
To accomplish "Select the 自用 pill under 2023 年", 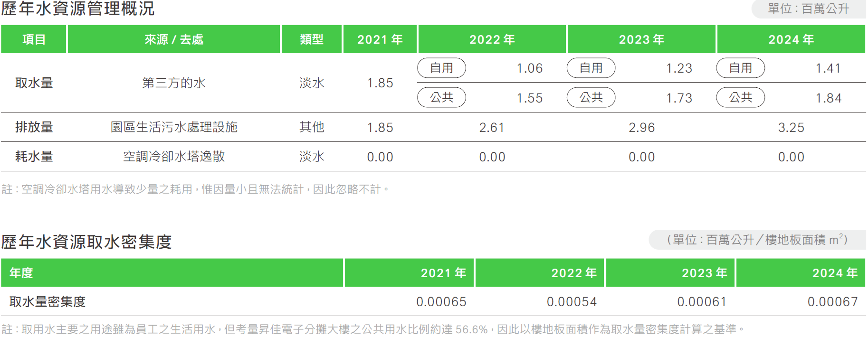I will click(591, 68).
